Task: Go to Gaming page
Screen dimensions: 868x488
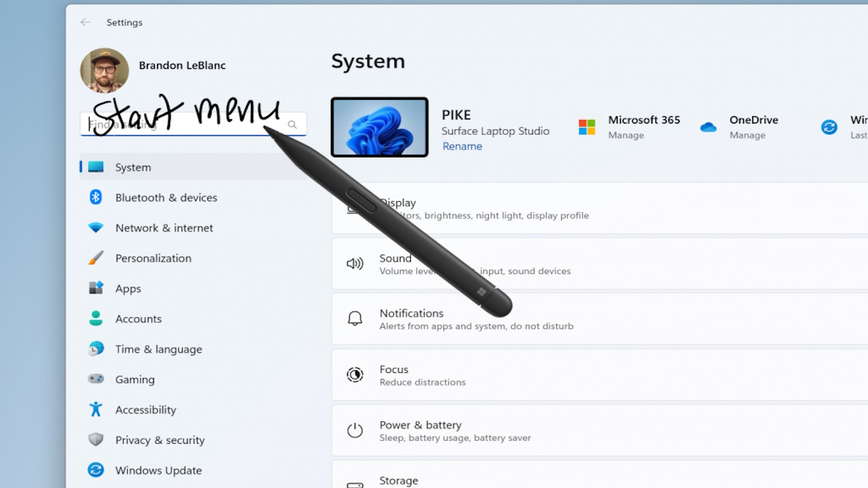Action: [x=135, y=380]
